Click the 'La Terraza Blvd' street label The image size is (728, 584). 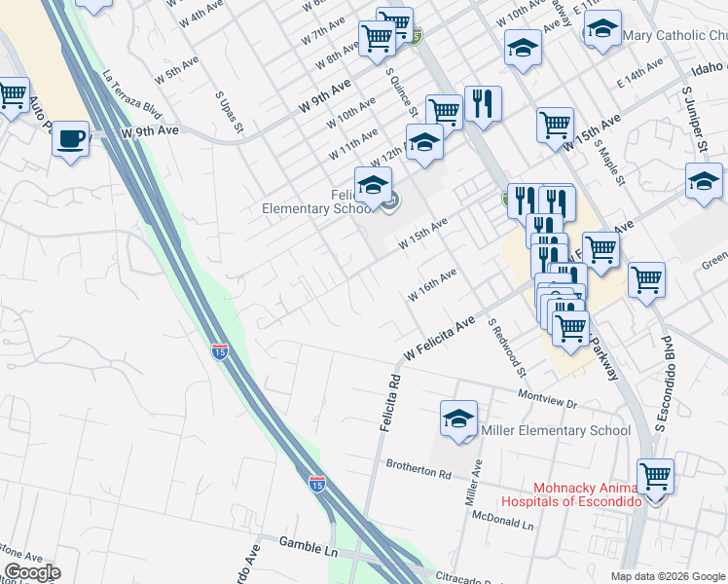pyautogui.click(x=131, y=94)
